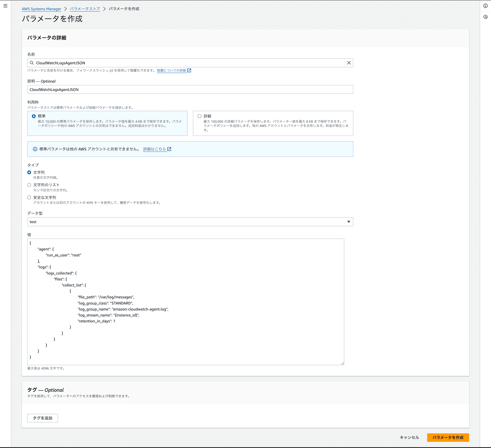The image size is (491, 448).
Task: Select the 標準 tier radio button
Action: [x=34, y=116]
